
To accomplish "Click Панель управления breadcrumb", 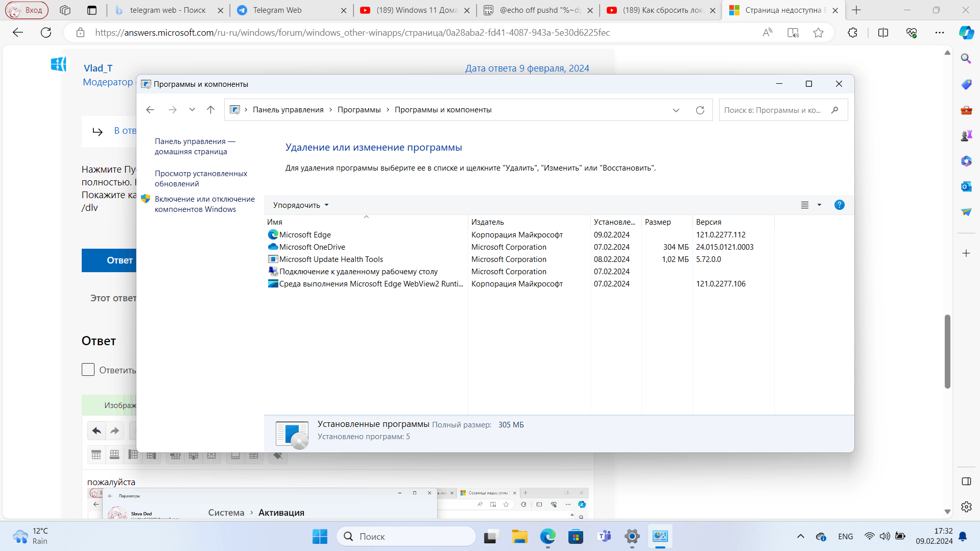I will [x=288, y=110].
